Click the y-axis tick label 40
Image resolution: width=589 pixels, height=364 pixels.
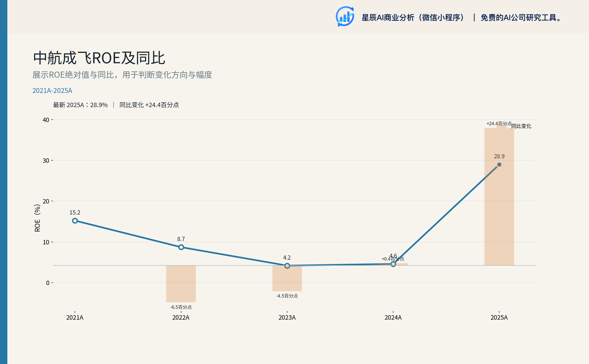(x=46, y=120)
